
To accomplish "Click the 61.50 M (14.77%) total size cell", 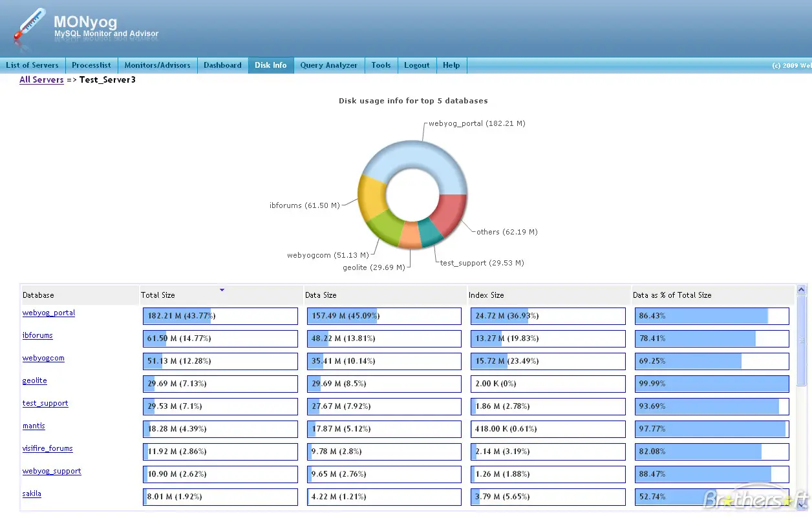I will [x=220, y=338].
